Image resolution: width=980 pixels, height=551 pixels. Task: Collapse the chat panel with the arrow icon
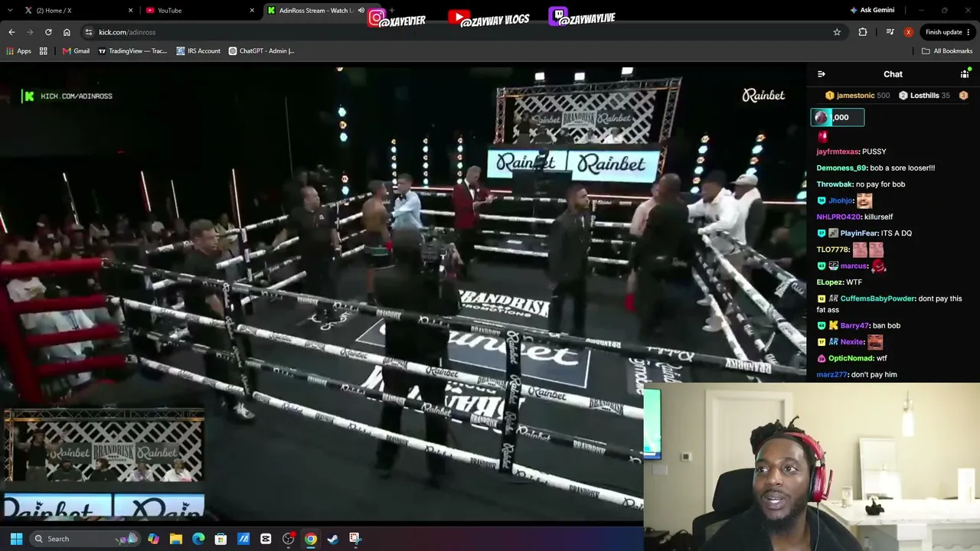(822, 74)
